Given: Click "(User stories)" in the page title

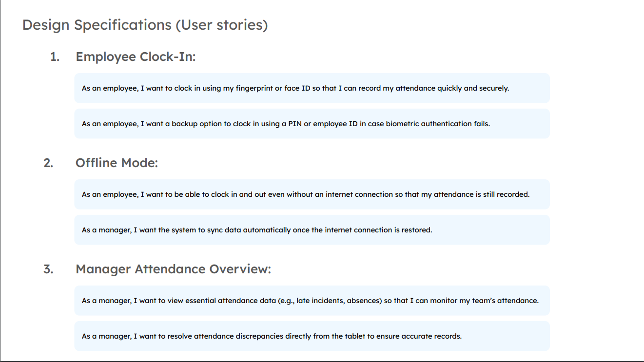Looking at the screenshot, I should click(221, 25).
